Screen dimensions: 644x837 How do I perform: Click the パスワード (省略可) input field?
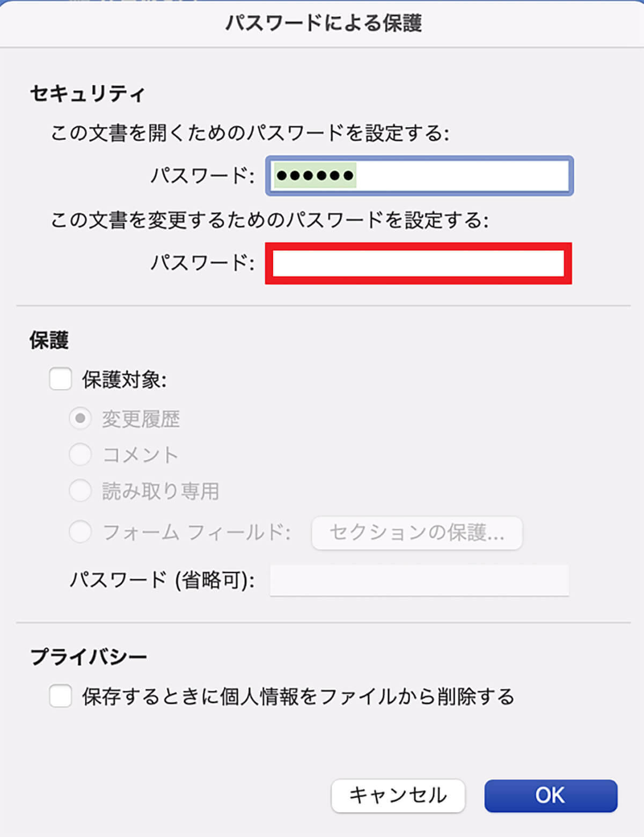pos(419,581)
